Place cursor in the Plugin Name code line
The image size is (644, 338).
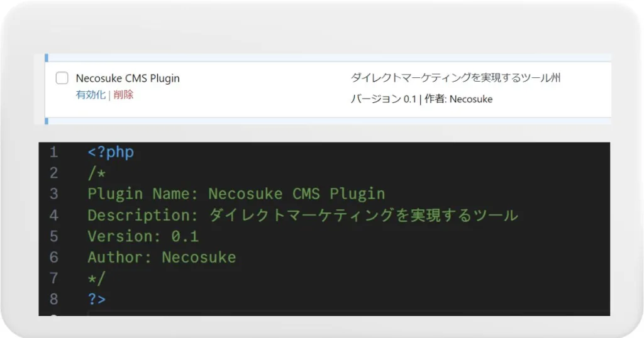point(236,194)
